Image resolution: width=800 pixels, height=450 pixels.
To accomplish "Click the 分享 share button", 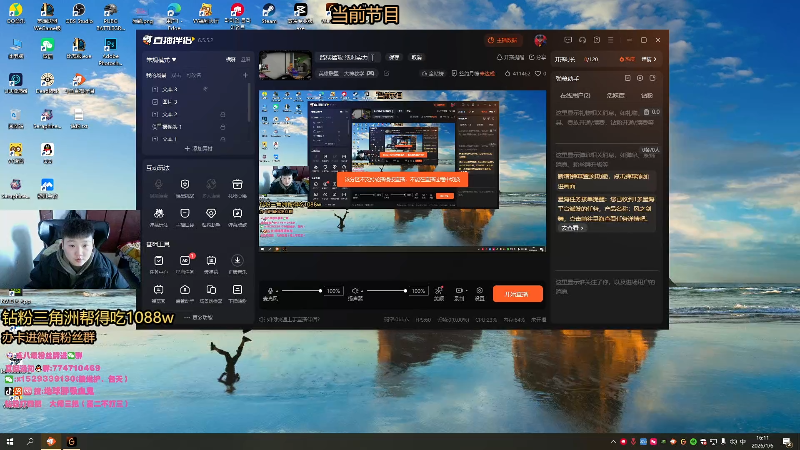I will (538, 57).
